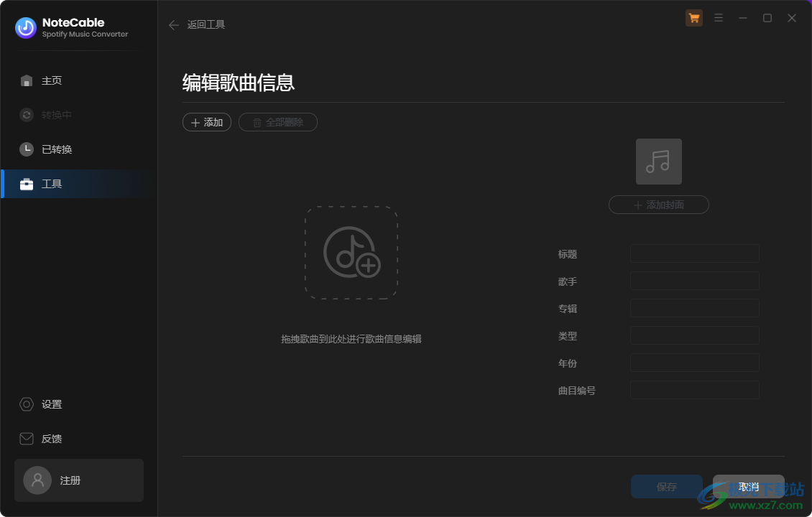Click the back arrow icon

174,25
